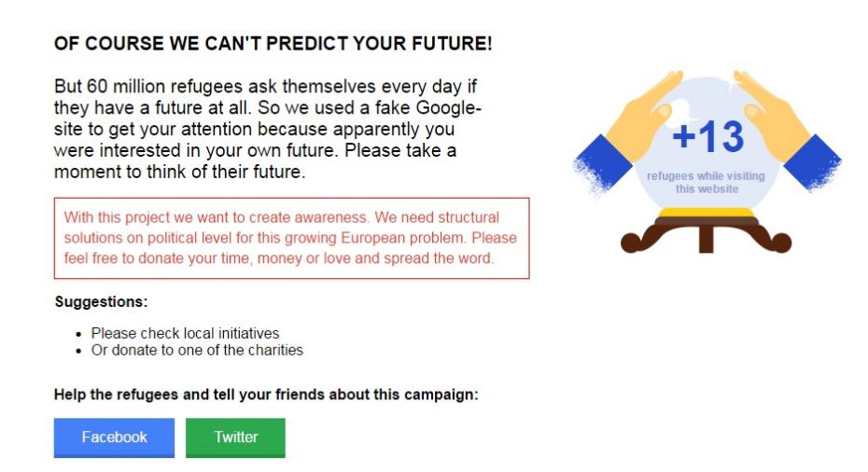Click the red-bordered awareness notice box
Screen dimensions: 868x472
click(291, 238)
